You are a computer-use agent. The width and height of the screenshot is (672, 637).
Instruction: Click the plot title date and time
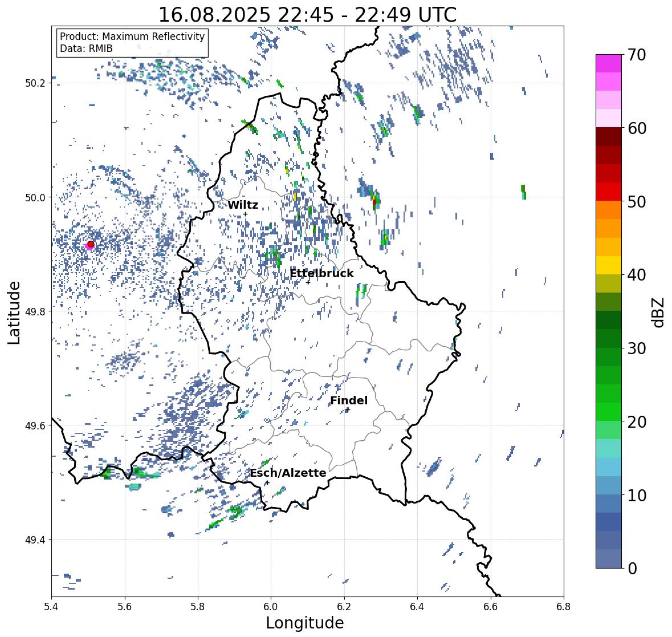307,15
